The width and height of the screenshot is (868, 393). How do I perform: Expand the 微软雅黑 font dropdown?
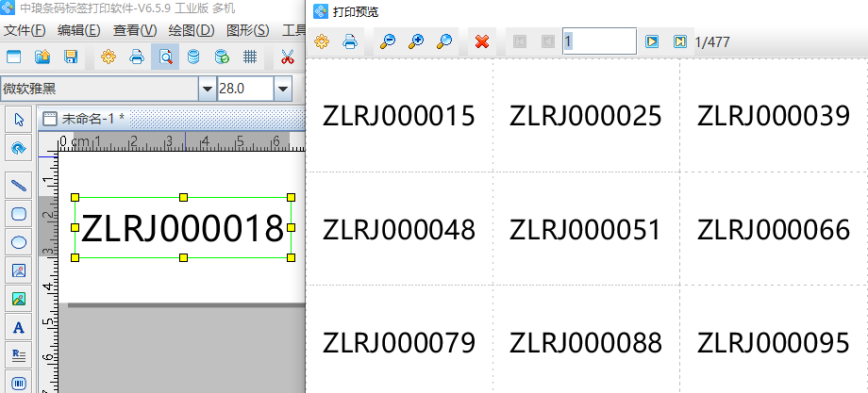(207, 89)
